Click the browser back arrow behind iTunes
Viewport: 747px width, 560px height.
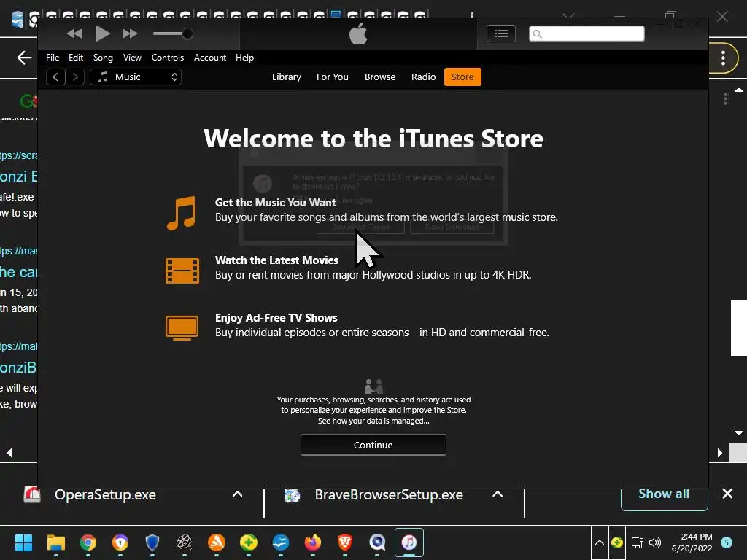(x=24, y=58)
